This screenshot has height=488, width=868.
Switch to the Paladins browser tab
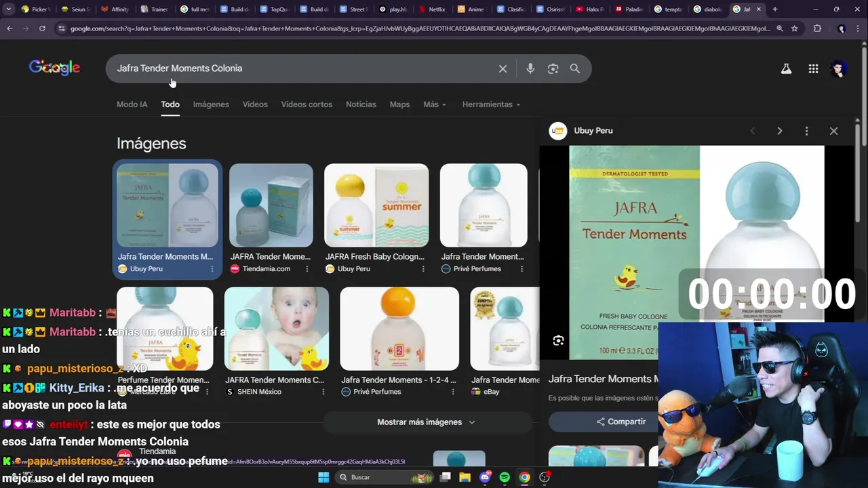(629, 9)
